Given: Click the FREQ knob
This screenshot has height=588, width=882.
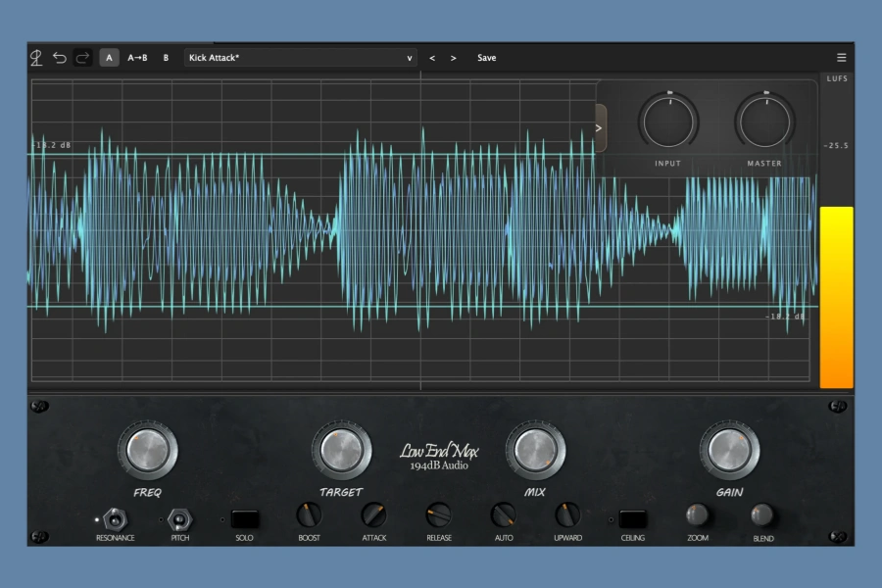Looking at the screenshot, I should (147, 450).
